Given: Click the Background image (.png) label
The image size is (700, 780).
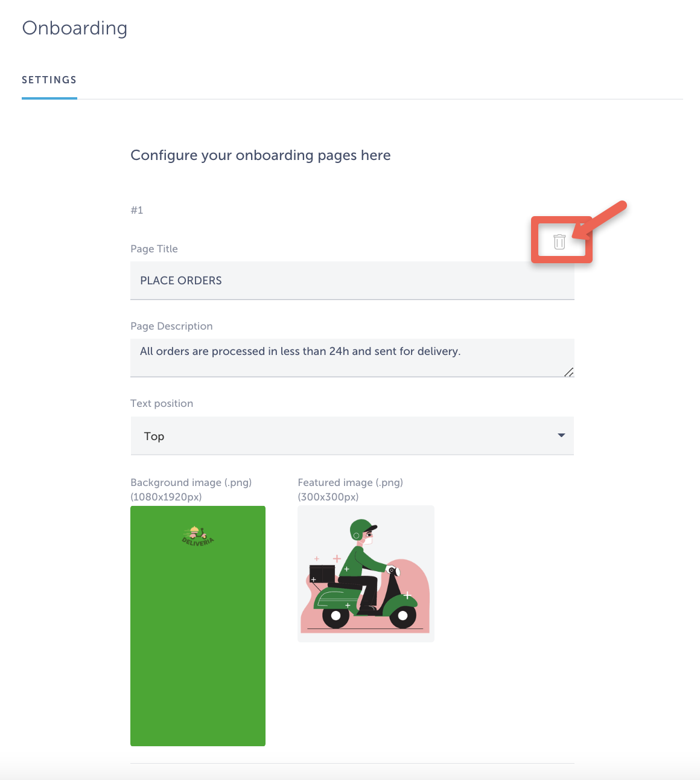Looking at the screenshot, I should pyautogui.click(x=191, y=482).
